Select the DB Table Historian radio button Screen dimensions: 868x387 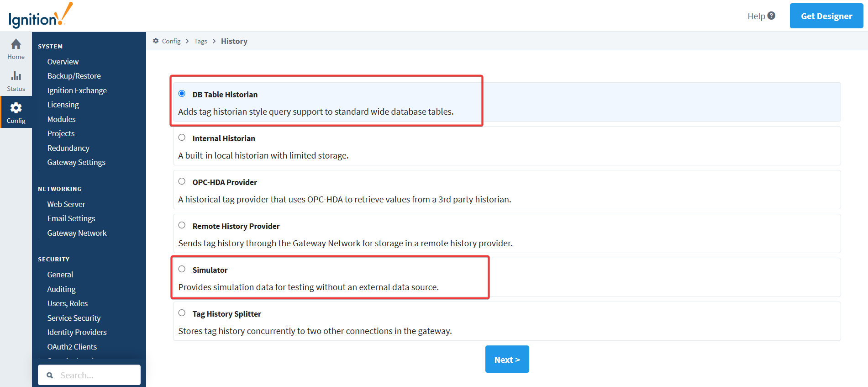[x=182, y=94]
